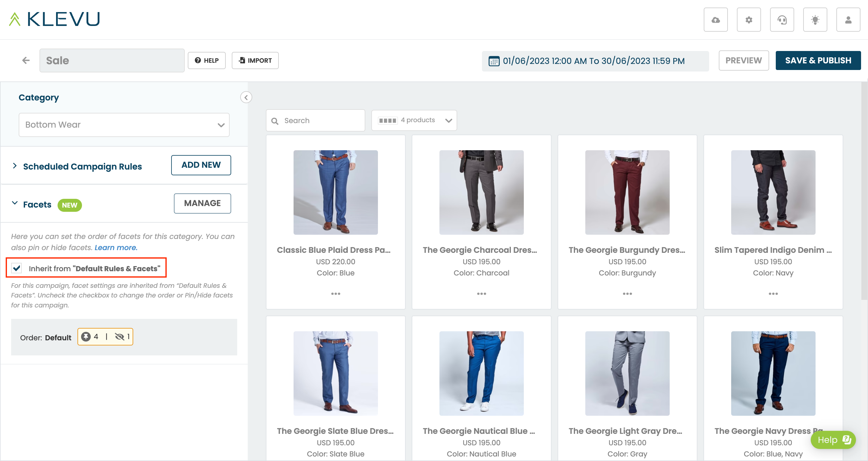Screen dimensions: 868x461
Task: Select Georgie Nautical Blue pants image
Action: [482, 374]
